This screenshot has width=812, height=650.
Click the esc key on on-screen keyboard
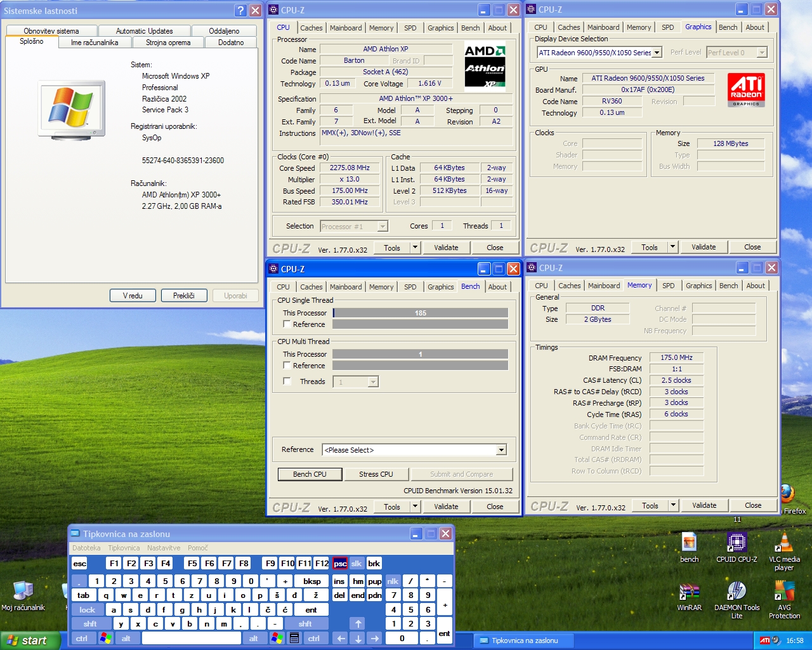(79, 563)
